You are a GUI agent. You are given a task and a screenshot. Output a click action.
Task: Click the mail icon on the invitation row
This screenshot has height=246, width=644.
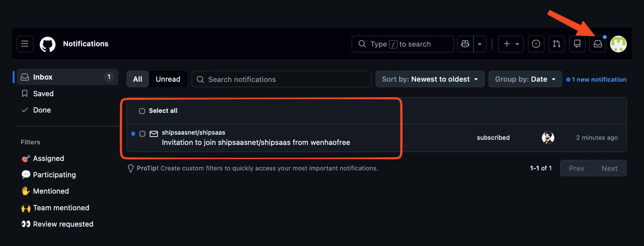154,134
